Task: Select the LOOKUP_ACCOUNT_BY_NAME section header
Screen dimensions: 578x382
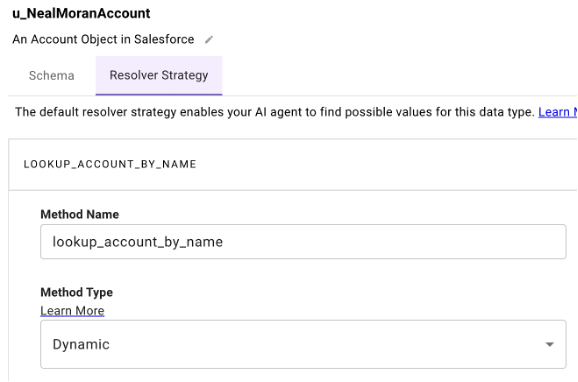Action: point(110,164)
